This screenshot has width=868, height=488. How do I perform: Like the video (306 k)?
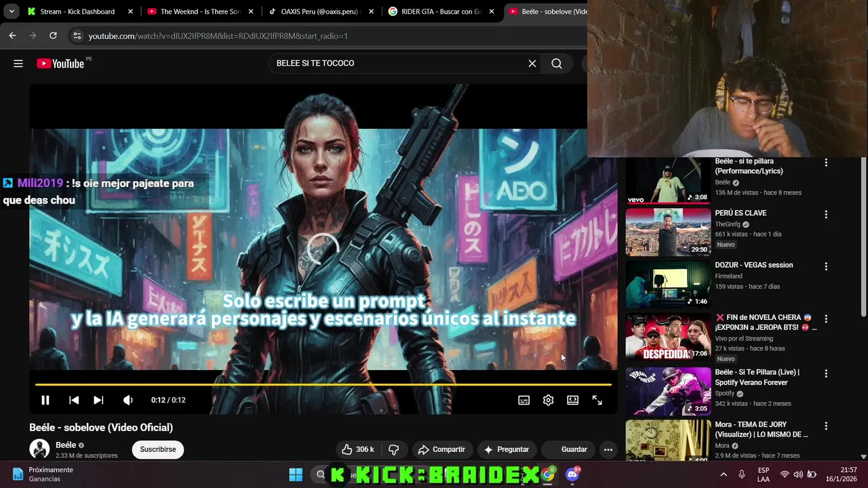coord(357,449)
